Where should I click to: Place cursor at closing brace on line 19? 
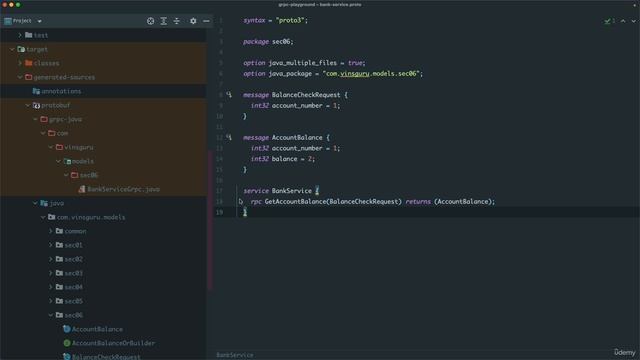pos(245,212)
